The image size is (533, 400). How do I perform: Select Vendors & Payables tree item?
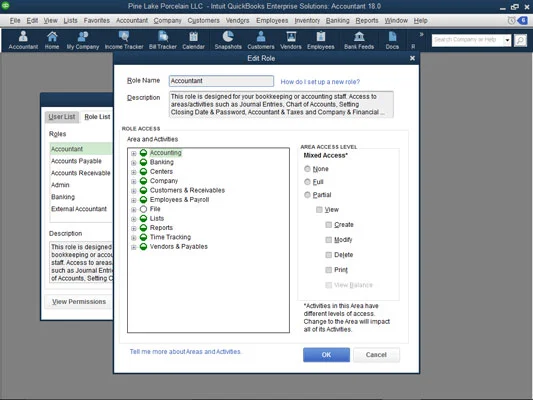pos(178,246)
